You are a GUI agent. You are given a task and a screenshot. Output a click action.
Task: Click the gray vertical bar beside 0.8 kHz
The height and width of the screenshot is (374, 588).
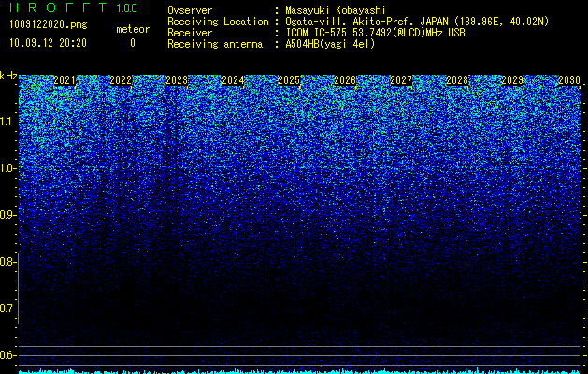pos(18,288)
